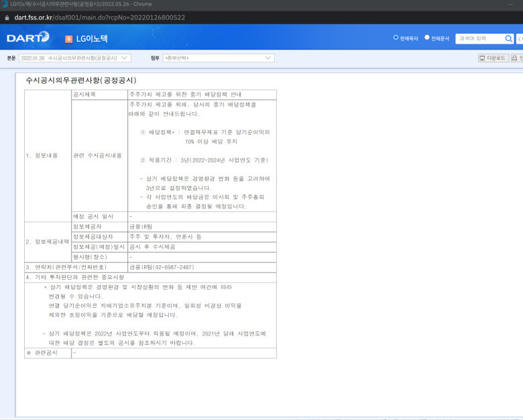The width and height of the screenshot is (523, 420).
Task: Click the download computer icon
Action: [x=482, y=58]
